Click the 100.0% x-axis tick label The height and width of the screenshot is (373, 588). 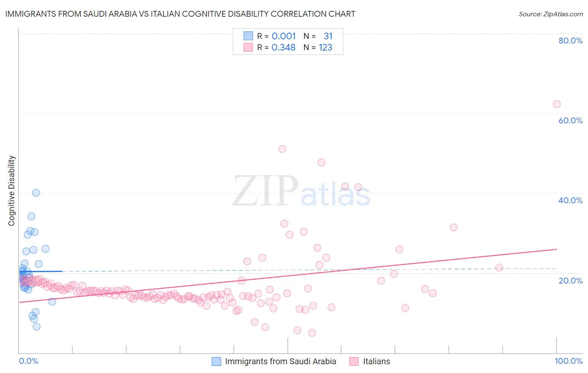[569, 361]
